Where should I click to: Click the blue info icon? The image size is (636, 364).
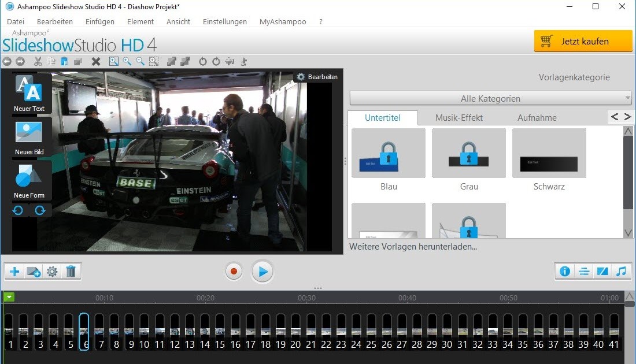(565, 271)
